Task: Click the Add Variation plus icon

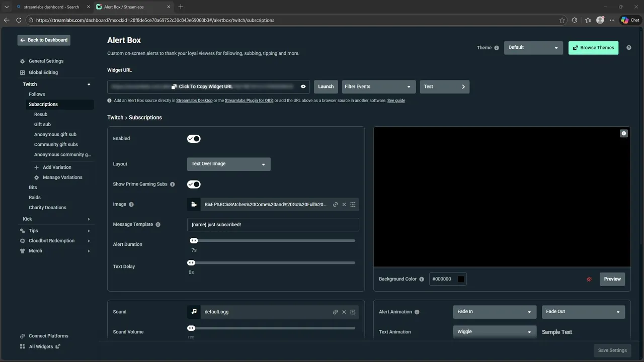Action: click(36, 167)
